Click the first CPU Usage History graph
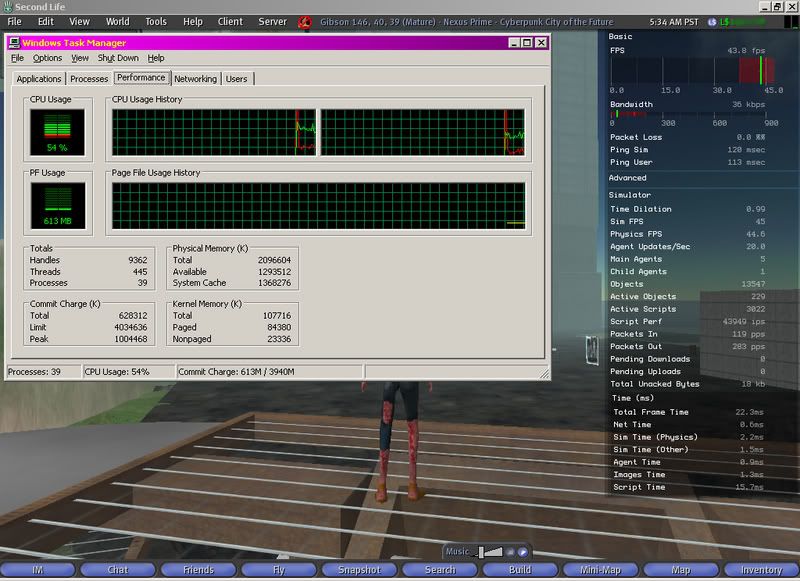The height and width of the screenshot is (581, 800). click(x=214, y=132)
